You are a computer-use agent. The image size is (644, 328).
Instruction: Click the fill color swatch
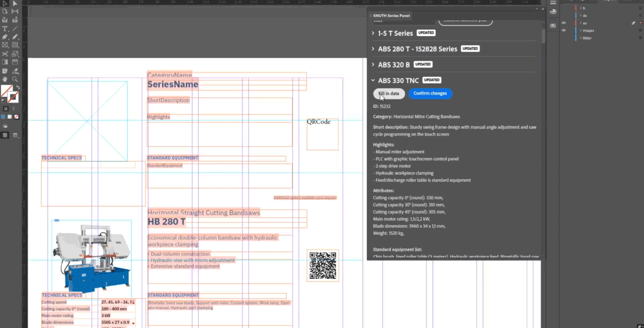coord(6,90)
